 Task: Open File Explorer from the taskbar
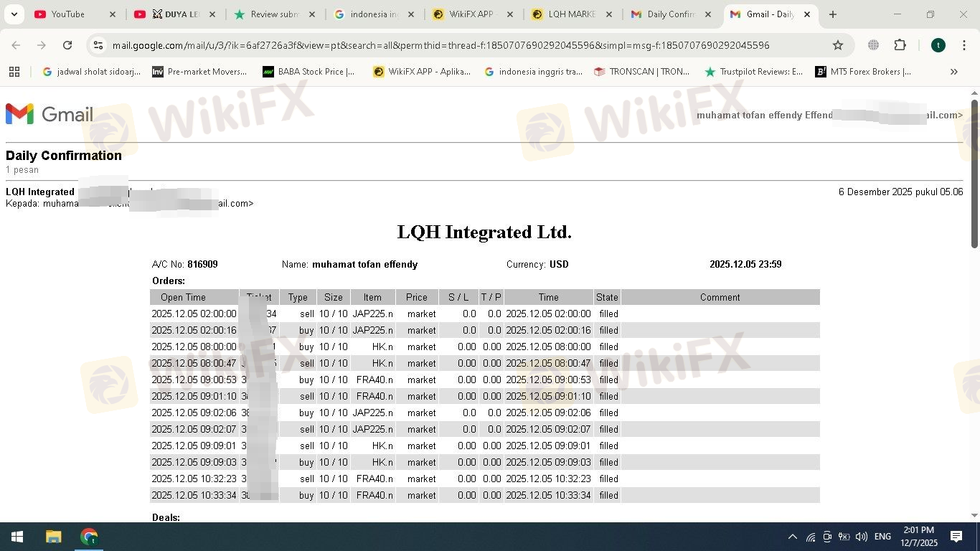(54, 537)
